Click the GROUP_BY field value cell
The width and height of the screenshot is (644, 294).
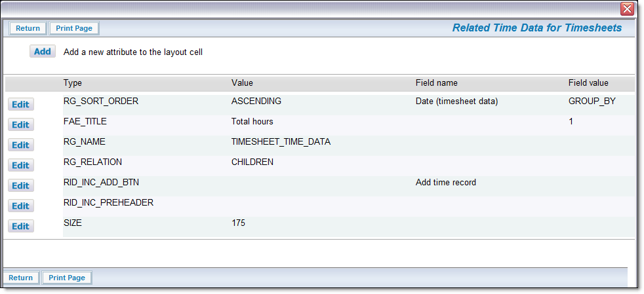coord(592,101)
